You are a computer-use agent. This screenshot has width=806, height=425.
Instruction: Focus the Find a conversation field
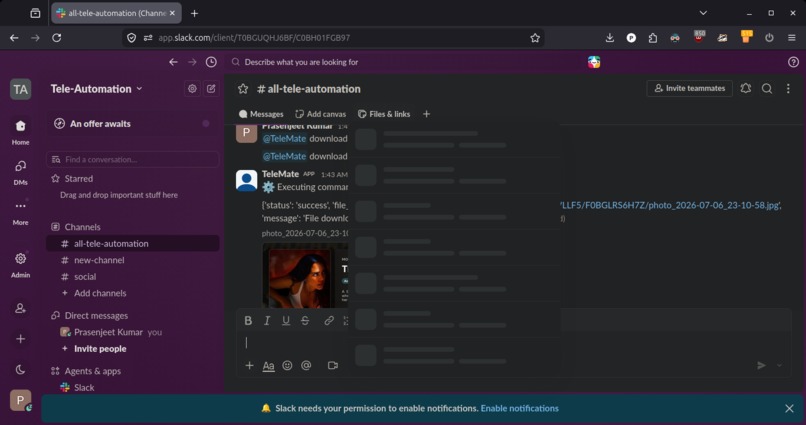(x=133, y=159)
